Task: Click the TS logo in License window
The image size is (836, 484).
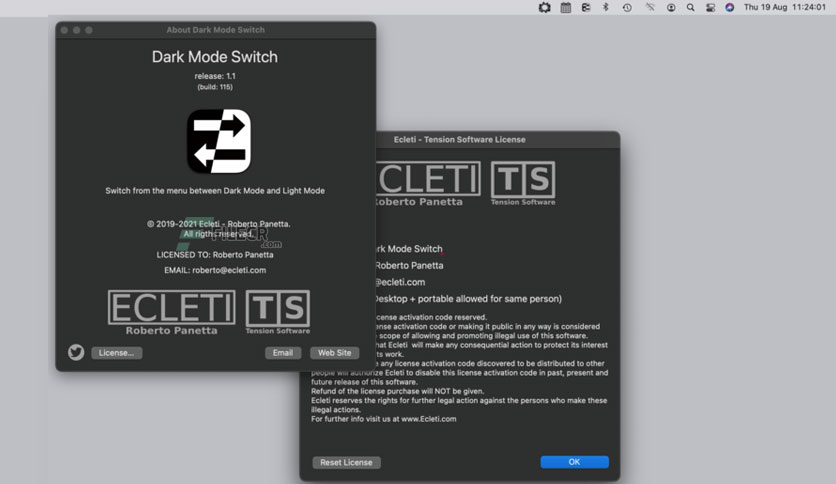Action: [522, 183]
